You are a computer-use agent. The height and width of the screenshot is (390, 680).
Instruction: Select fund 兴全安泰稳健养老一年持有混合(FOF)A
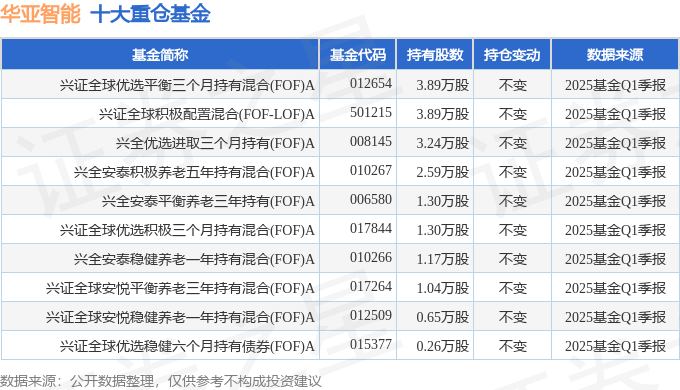(194, 259)
